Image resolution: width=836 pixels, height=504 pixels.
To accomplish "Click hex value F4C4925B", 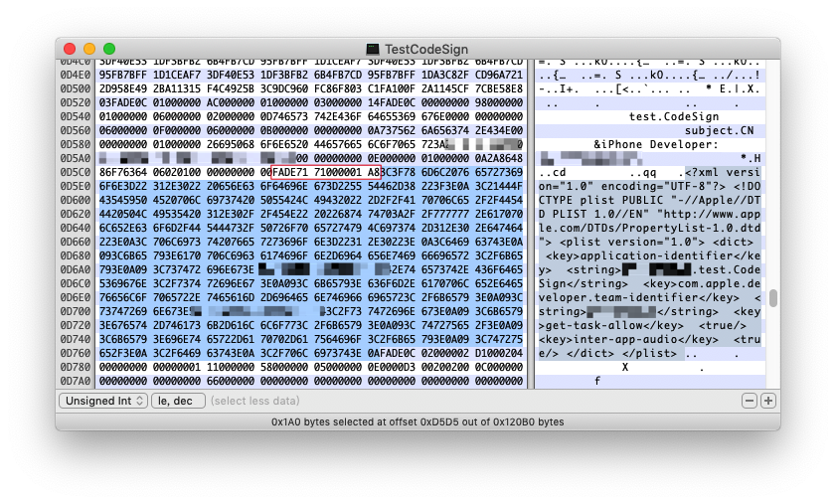I will [231, 88].
